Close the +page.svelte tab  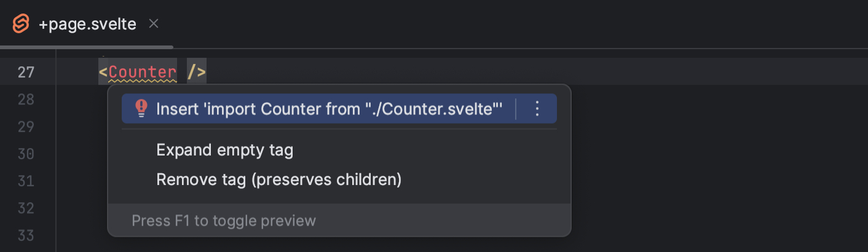click(x=154, y=24)
